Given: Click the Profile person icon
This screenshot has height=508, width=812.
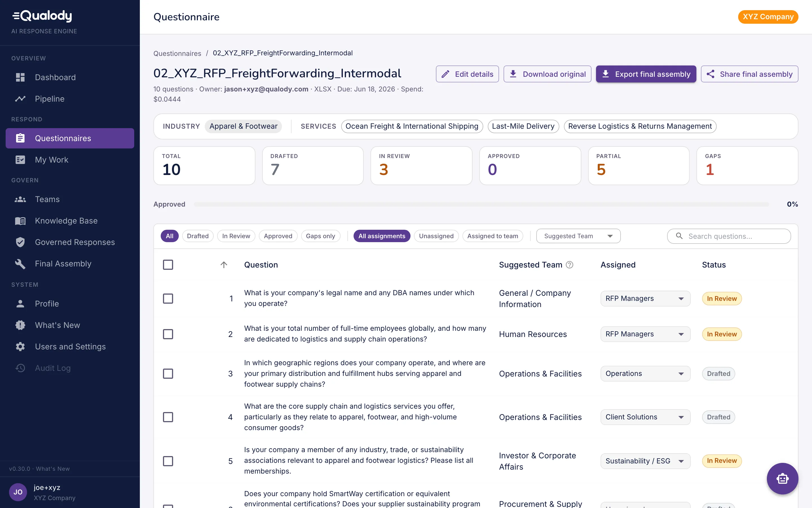Looking at the screenshot, I should [x=20, y=304].
